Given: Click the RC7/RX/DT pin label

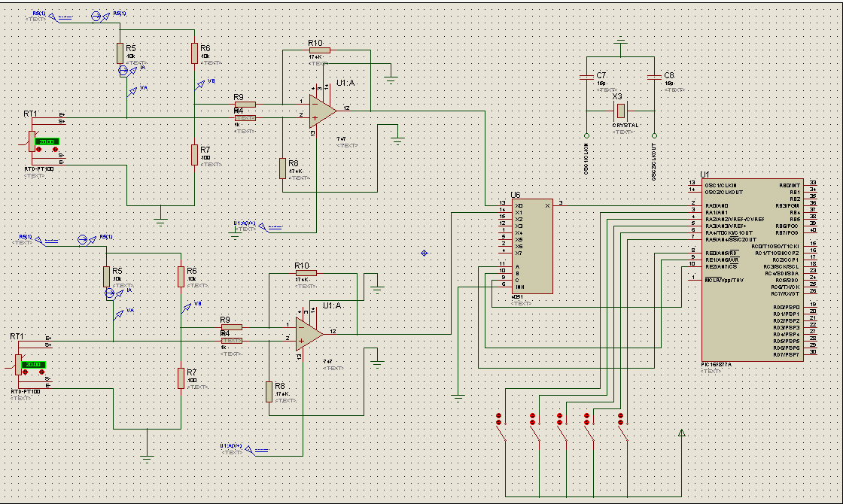Looking at the screenshot, I should [x=786, y=293].
